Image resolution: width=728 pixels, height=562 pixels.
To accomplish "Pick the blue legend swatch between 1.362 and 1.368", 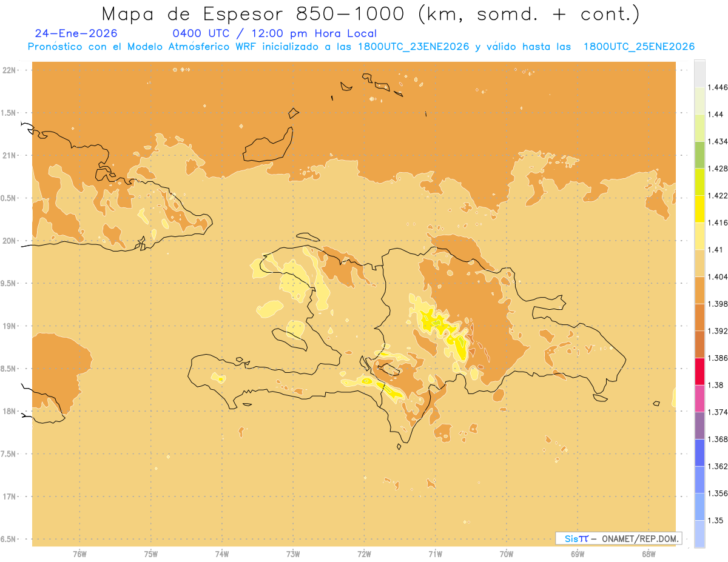I will coord(699,452).
